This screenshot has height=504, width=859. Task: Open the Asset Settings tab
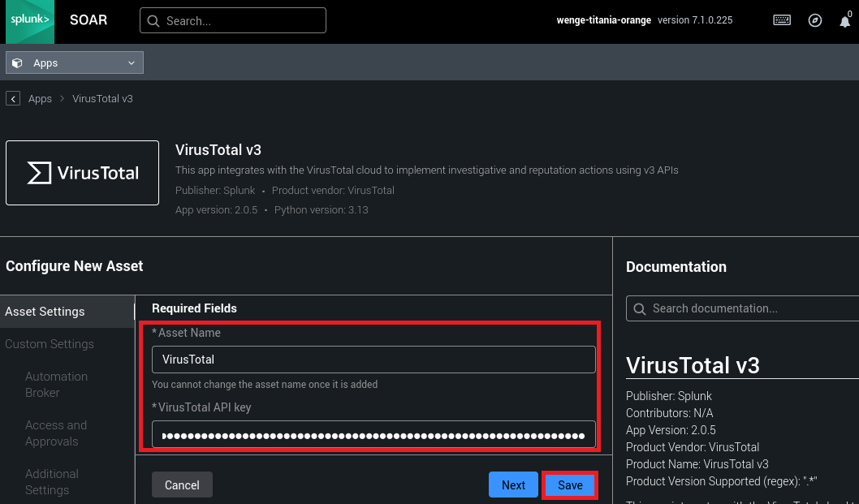45,312
